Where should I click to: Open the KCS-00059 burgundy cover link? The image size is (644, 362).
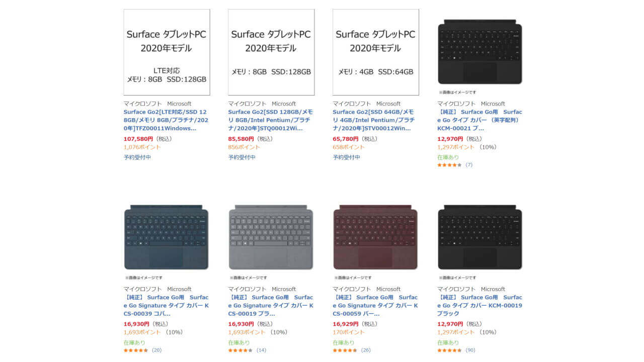coord(375,306)
